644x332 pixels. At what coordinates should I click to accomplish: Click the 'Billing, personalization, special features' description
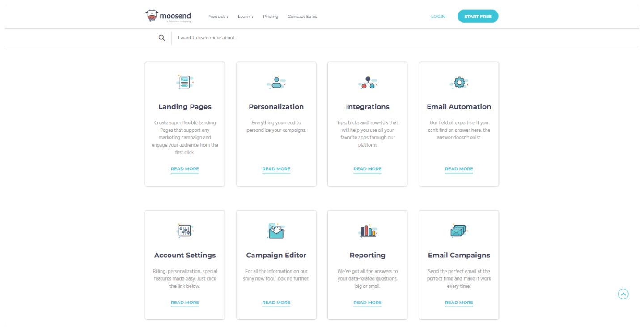[x=185, y=279]
